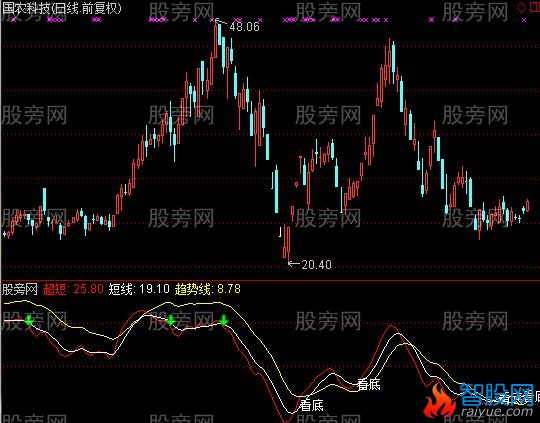Click the 20.40 low price label
This screenshot has width=540, height=423.
[x=316, y=265]
